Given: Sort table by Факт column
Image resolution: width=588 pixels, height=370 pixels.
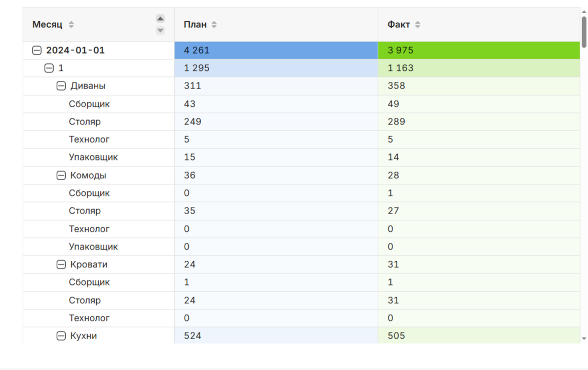Looking at the screenshot, I should click(x=417, y=25).
